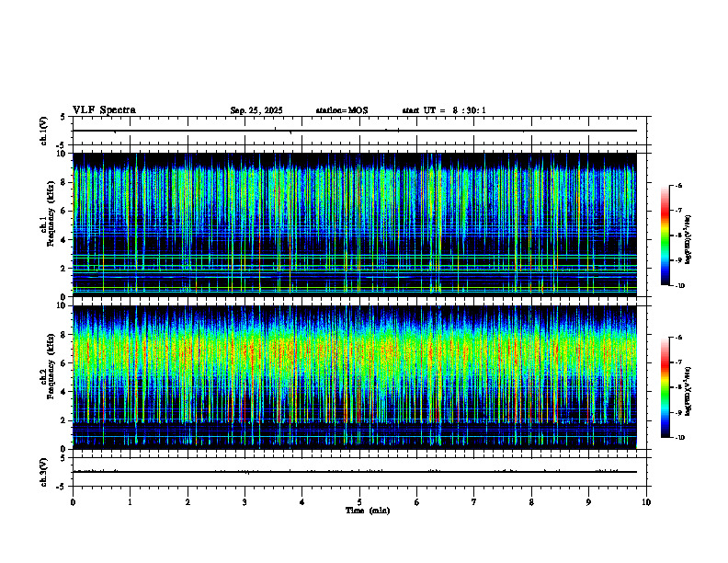Click inside the ch.2 spectrogram panel
Viewport: 728px width, 563px height.
coord(355,377)
